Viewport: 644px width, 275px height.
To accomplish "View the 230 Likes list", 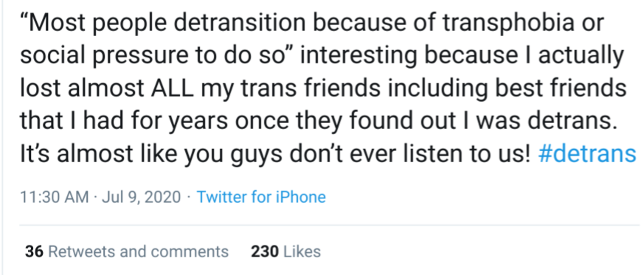I will [x=286, y=251].
